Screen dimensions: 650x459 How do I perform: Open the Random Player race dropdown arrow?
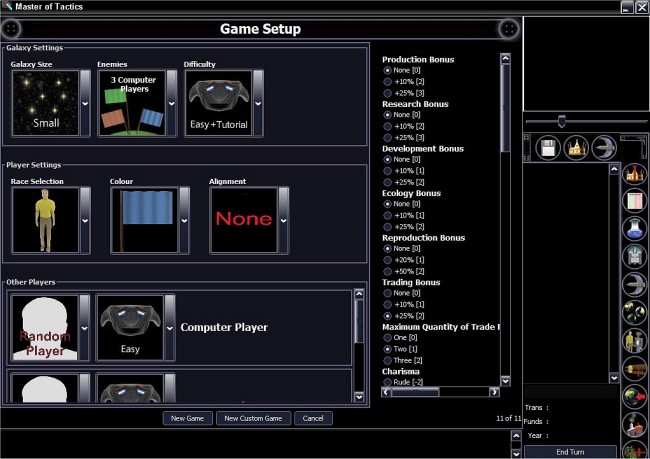(85, 328)
